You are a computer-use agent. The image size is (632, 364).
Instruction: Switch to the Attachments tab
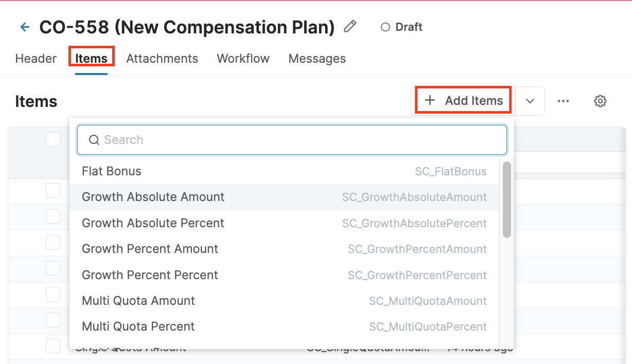coord(162,59)
